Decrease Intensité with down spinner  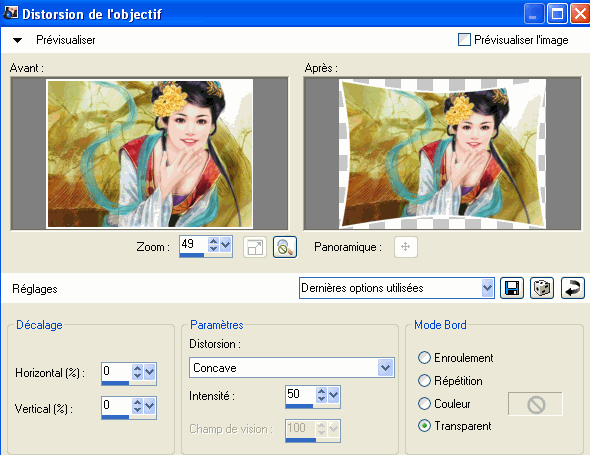[x=321, y=399]
